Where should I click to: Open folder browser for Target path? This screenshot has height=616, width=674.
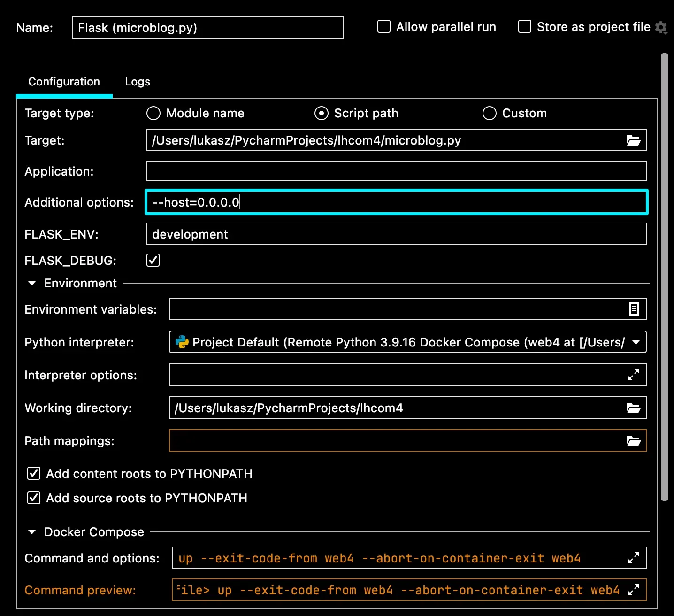click(x=634, y=140)
